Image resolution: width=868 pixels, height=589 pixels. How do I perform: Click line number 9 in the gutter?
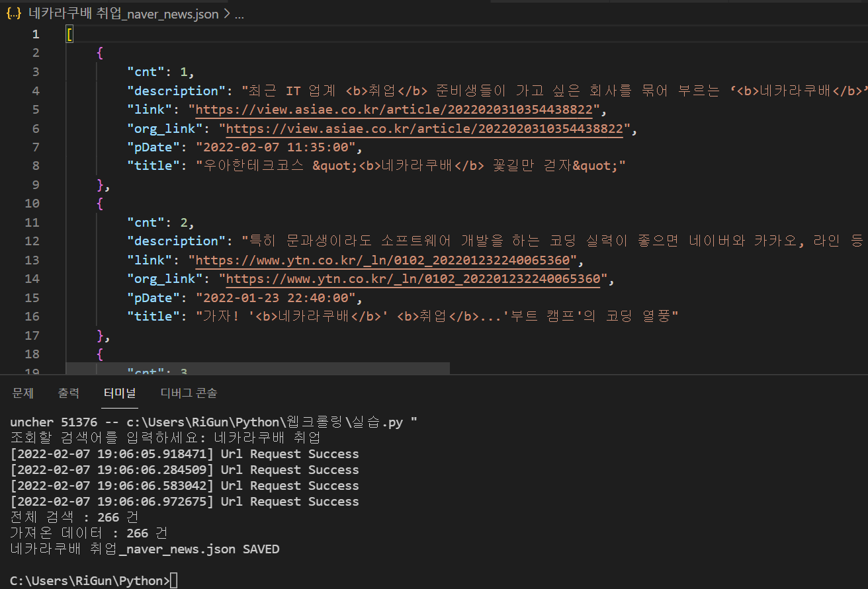tap(35, 184)
